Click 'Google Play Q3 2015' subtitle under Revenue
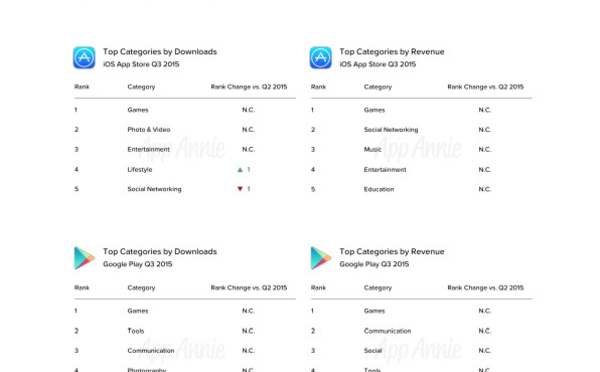 pos(374,264)
